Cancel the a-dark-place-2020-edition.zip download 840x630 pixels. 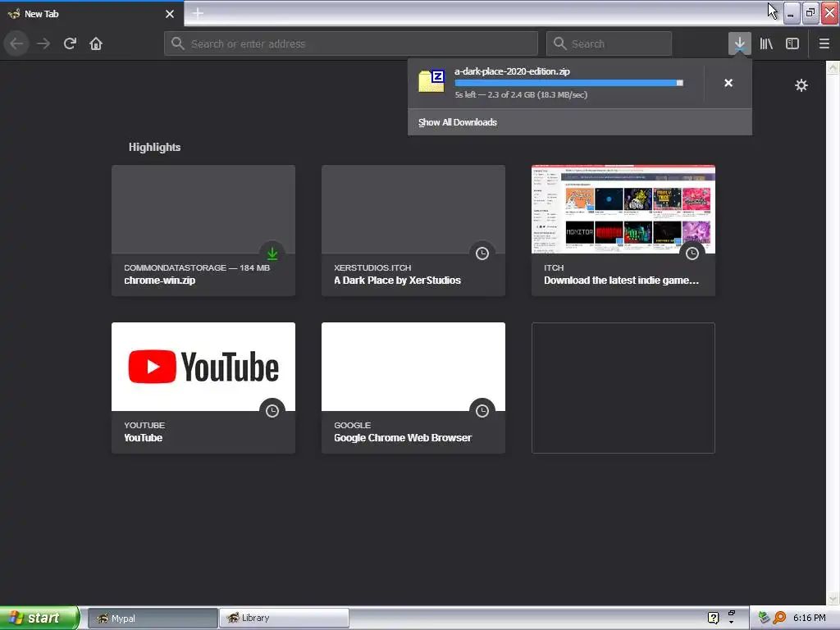pyautogui.click(x=728, y=83)
